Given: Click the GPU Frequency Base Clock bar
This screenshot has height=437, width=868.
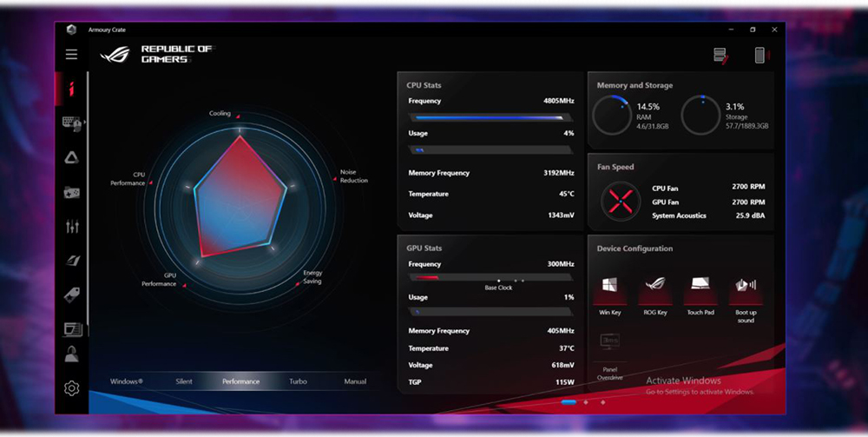Looking at the screenshot, I should pyautogui.click(x=490, y=278).
